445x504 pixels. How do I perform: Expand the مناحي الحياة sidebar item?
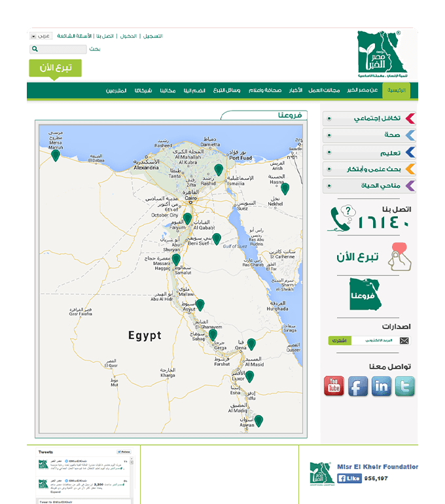coord(370,186)
